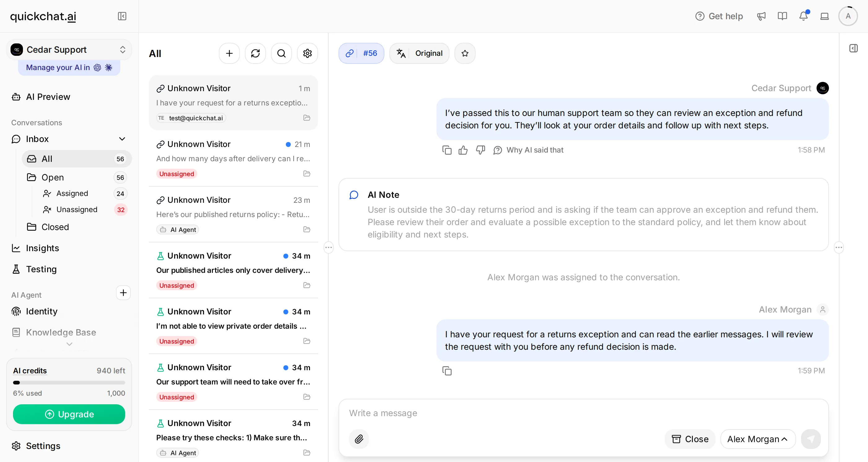Open AI Preview
The width and height of the screenshot is (868, 462).
pos(69,97)
